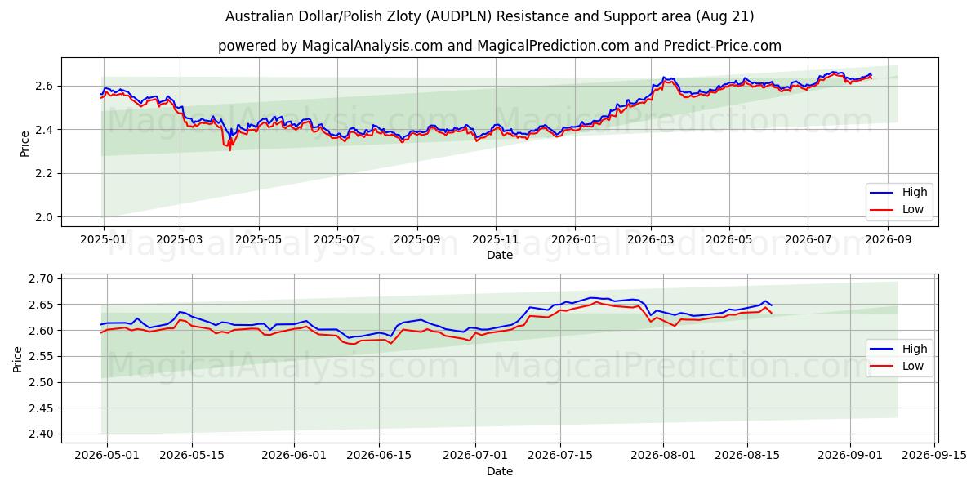Image resolution: width=980 pixels, height=490 pixels.
Task: Click the lower chart's 'Price' axis label
Action: pos(18,359)
